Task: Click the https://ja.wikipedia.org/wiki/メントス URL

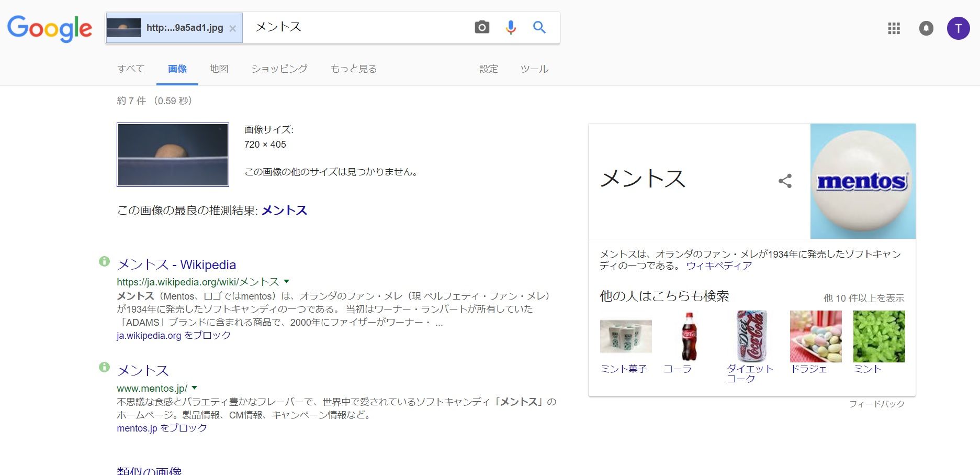Action: pos(198,282)
